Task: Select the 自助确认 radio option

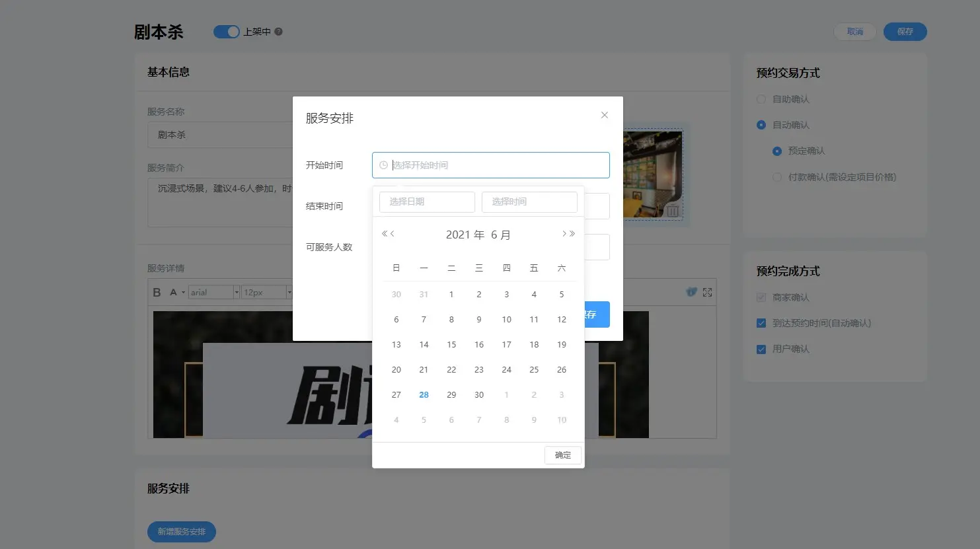Action: point(761,99)
